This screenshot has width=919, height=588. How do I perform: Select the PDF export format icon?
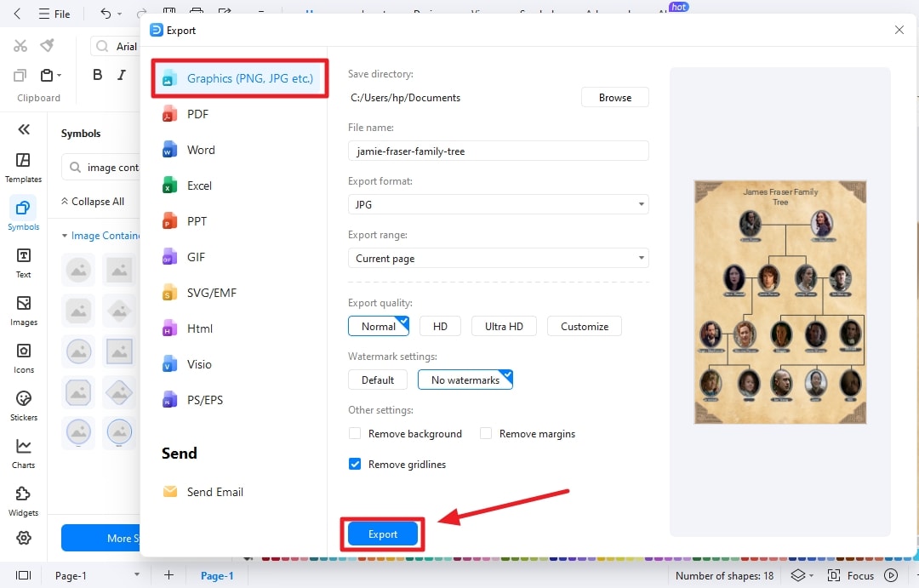[x=191, y=113]
